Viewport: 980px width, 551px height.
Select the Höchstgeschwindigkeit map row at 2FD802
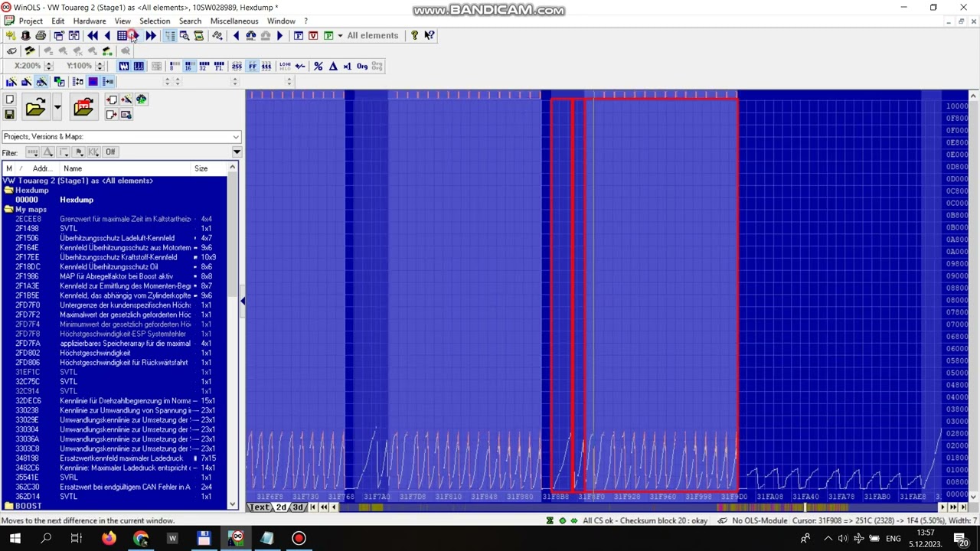click(x=113, y=353)
